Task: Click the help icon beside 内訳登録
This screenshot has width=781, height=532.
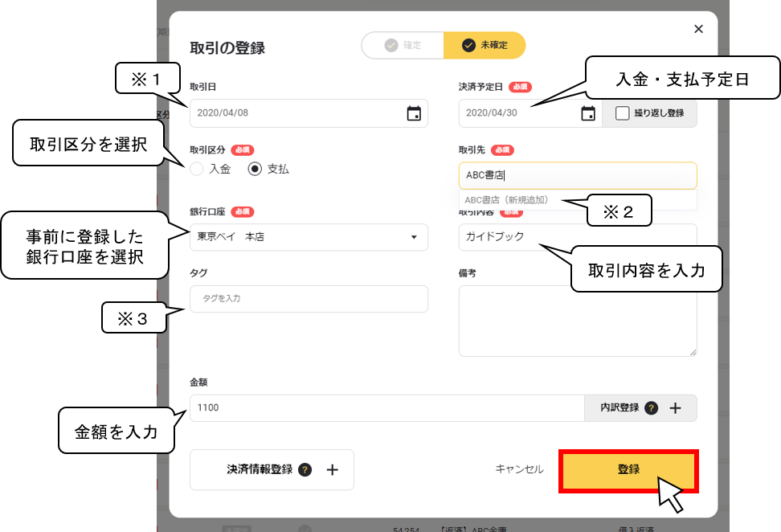Action: click(651, 408)
